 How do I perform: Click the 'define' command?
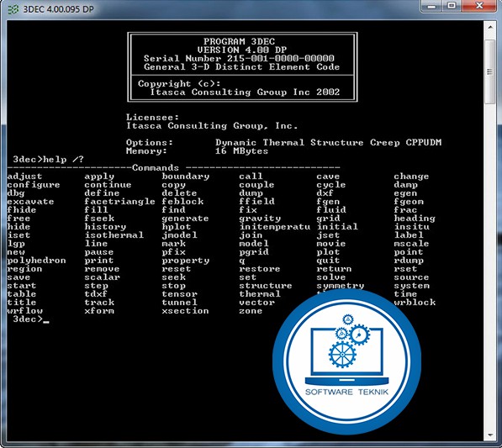pos(102,193)
